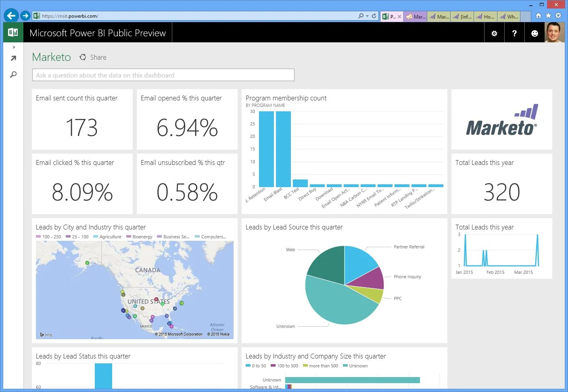Click the BCC Test bar in chart
The height and width of the screenshot is (392, 568).
click(300, 183)
